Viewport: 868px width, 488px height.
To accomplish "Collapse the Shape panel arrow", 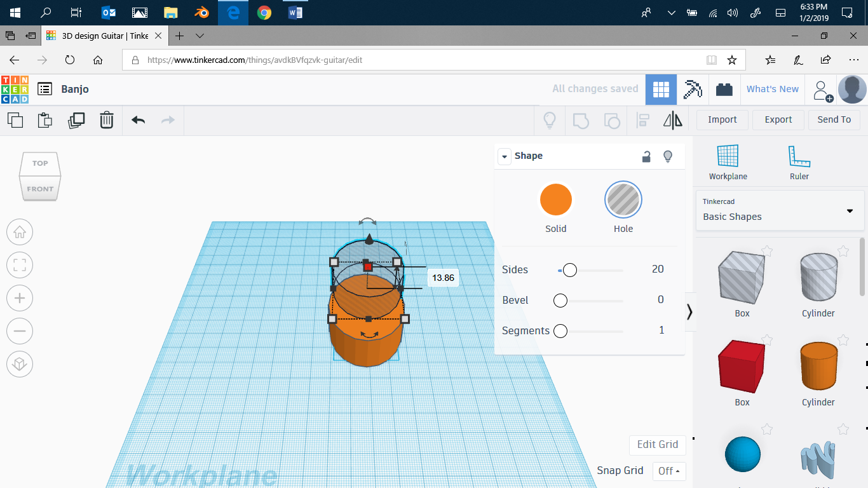I will pyautogui.click(x=505, y=156).
